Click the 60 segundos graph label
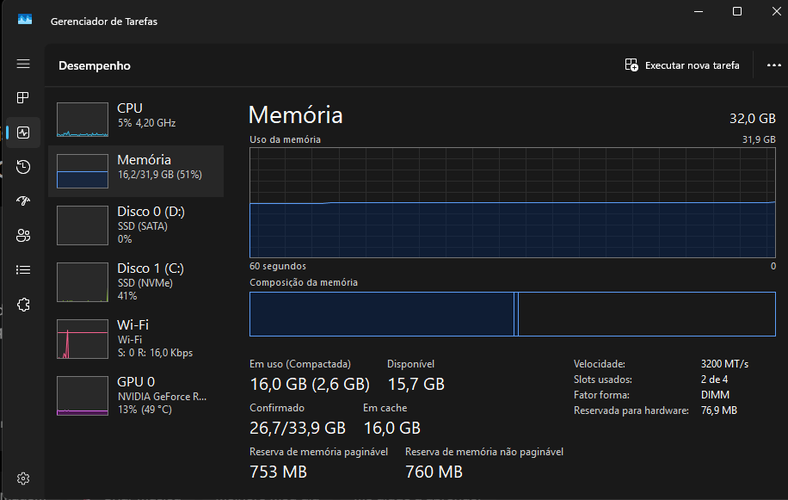788x500 pixels. [x=278, y=266]
